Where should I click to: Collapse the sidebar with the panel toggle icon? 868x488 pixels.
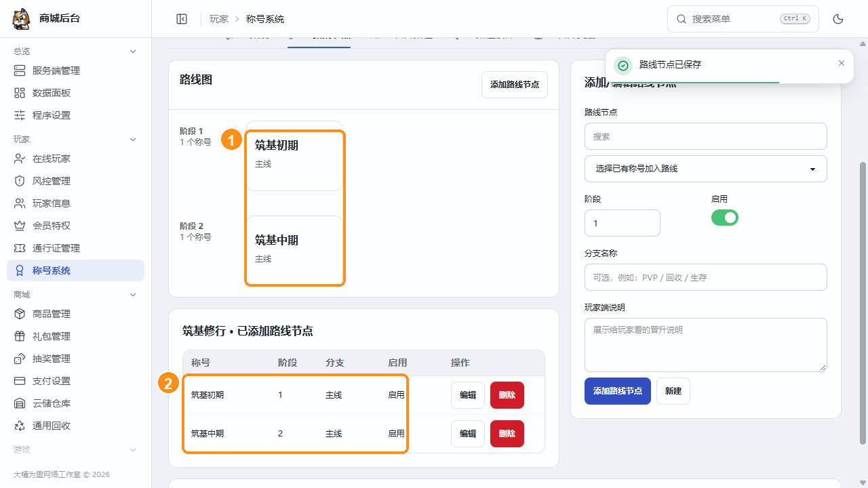pyautogui.click(x=182, y=19)
